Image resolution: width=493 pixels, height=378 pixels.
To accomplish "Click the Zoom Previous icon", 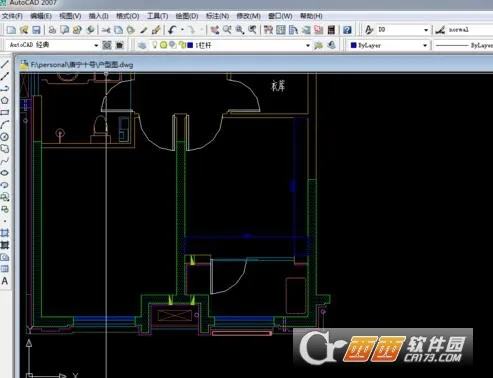I will 252,30.
